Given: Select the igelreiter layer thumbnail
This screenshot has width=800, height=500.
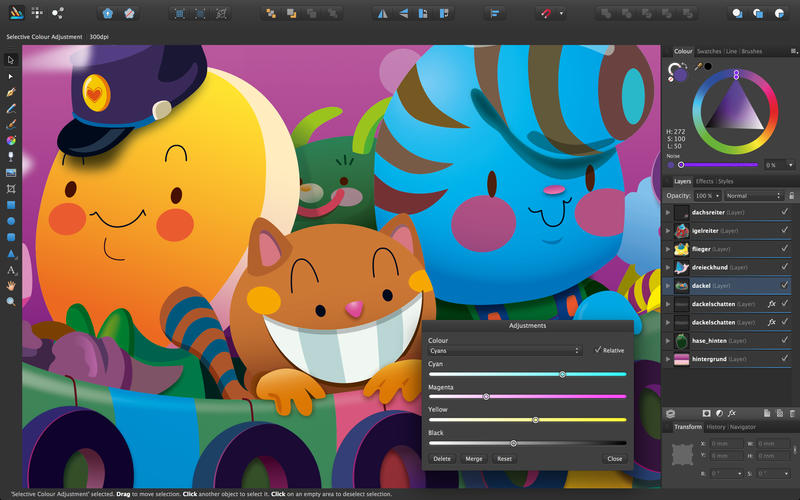Looking at the screenshot, I should click(681, 231).
